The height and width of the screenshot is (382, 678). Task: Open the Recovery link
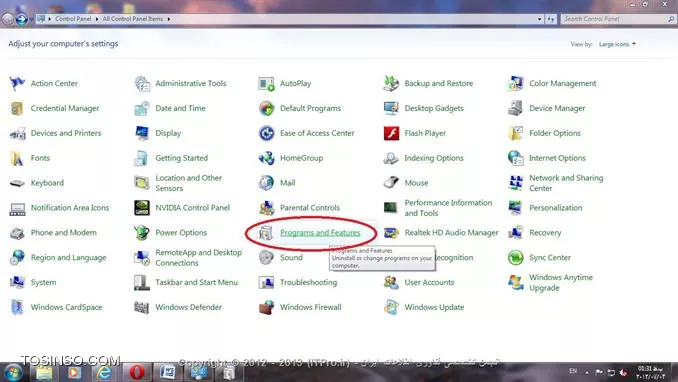545,233
